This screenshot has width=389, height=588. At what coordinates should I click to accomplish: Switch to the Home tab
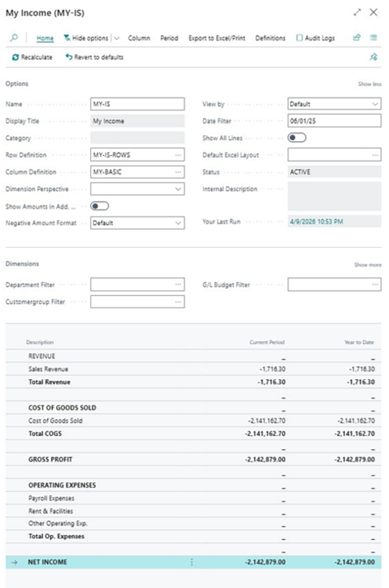45,38
